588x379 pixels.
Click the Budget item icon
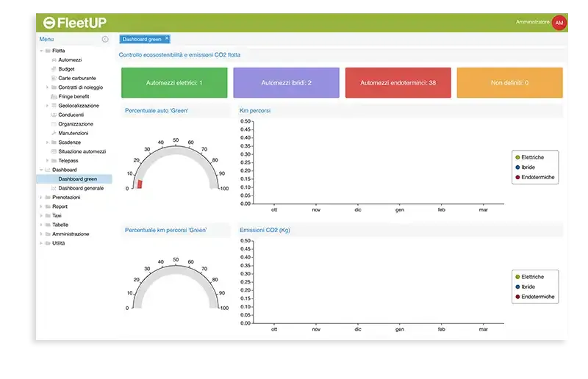(54, 69)
